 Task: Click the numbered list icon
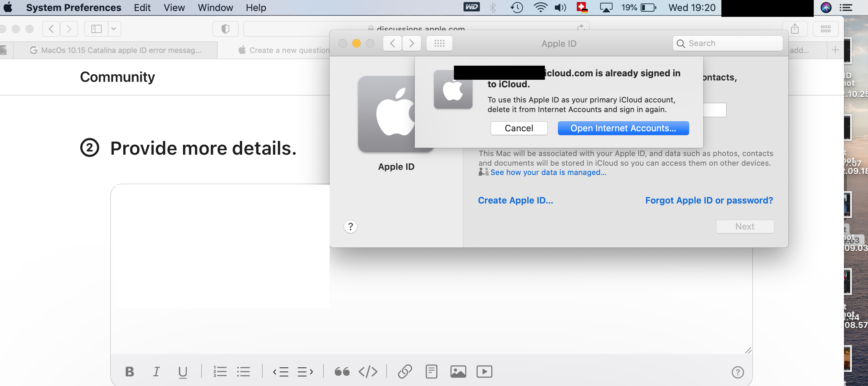tap(220, 372)
